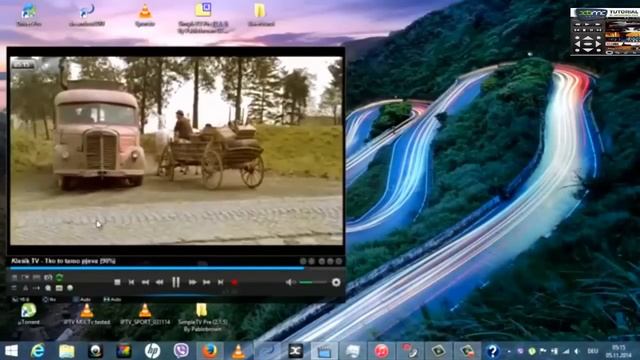The height and width of the screenshot is (360, 640).
Task: Click the XBMC tutorial thumbnail at the top right
Action: [605, 31]
